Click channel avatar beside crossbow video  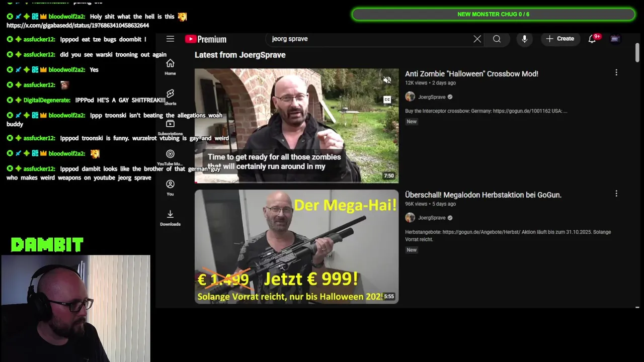point(410,97)
